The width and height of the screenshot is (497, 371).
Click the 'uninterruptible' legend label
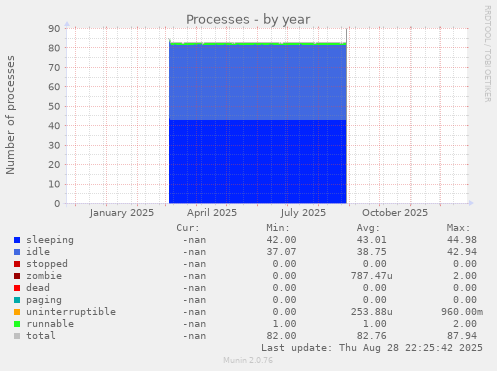[71, 312]
